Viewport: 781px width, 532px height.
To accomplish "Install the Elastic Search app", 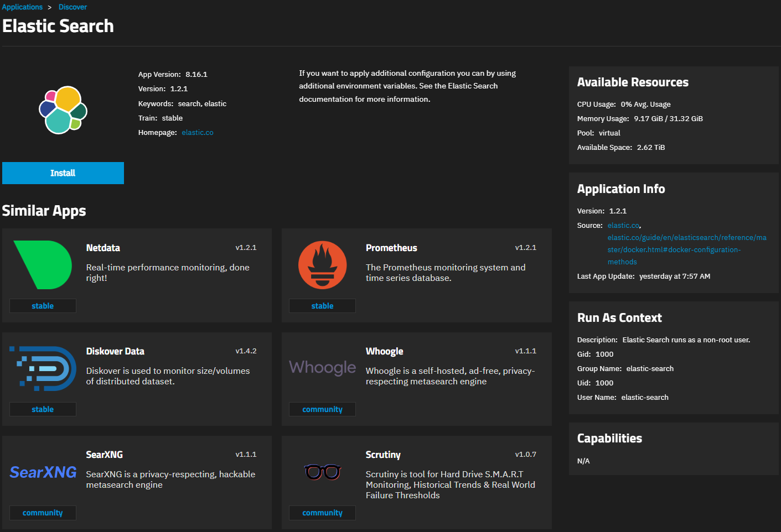I will (63, 173).
